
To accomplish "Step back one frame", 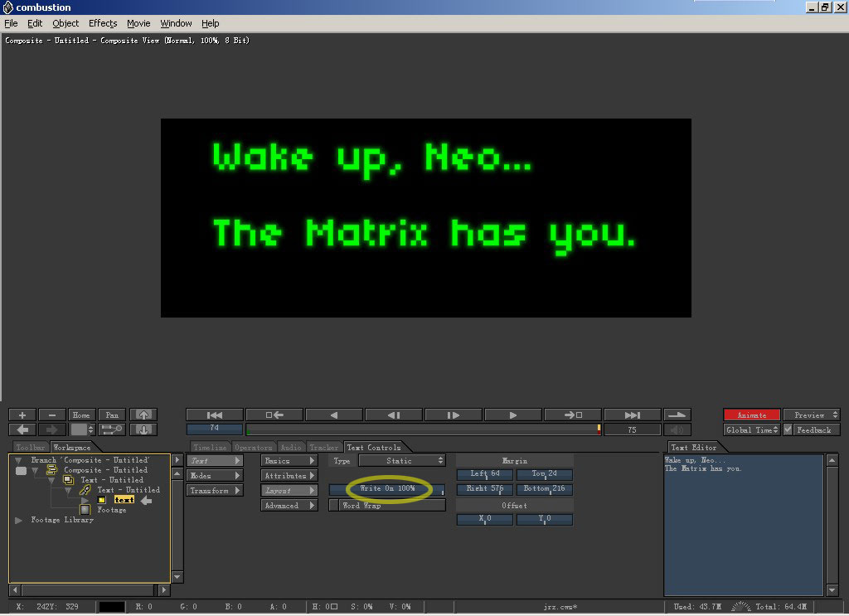I will (394, 415).
